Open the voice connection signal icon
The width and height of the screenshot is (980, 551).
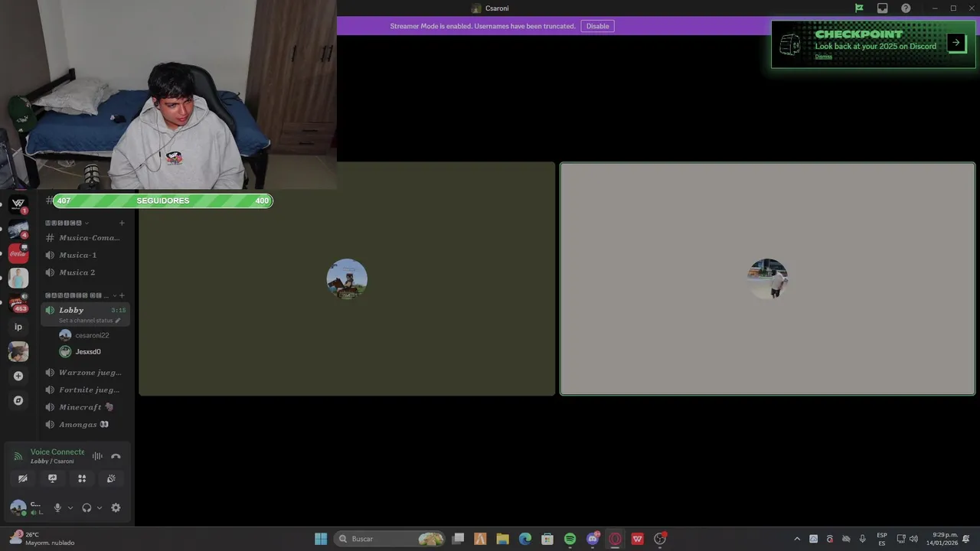(18, 456)
